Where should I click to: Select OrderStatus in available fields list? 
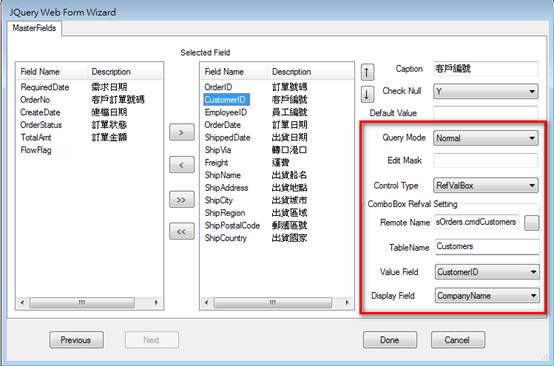click(41, 125)
